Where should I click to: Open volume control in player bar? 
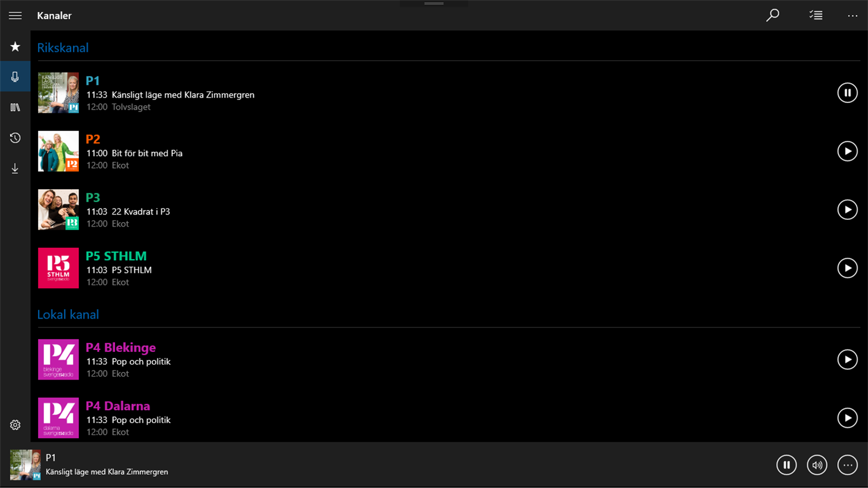[817, 465]
